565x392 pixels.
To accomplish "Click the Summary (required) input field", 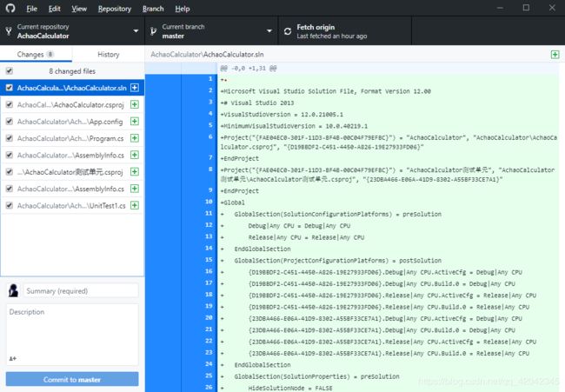I will click(81, 291).
